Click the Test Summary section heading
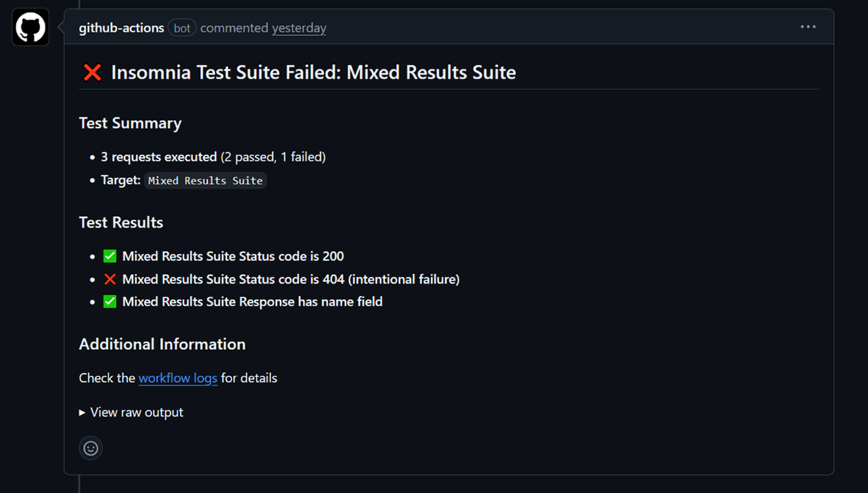Screen dimensions: 868x493 coord(130,123)
